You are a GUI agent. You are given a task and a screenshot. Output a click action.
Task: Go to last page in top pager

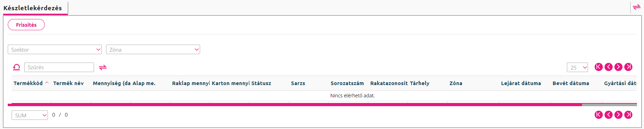628,67
